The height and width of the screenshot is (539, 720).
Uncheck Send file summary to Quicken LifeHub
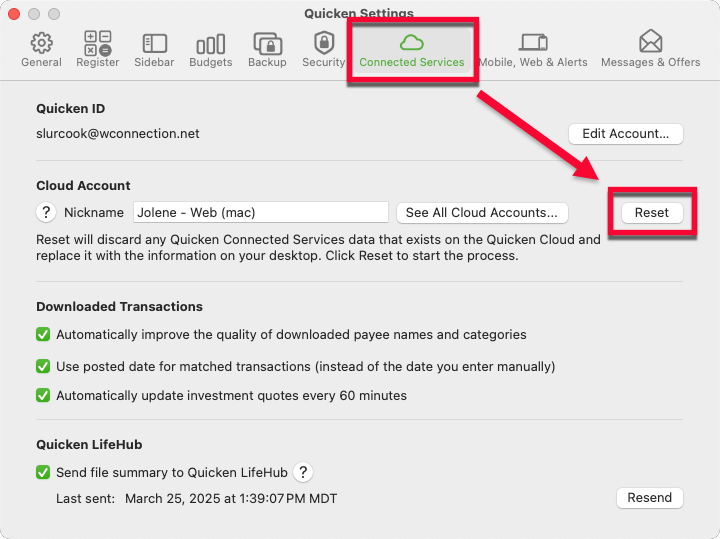43,472
